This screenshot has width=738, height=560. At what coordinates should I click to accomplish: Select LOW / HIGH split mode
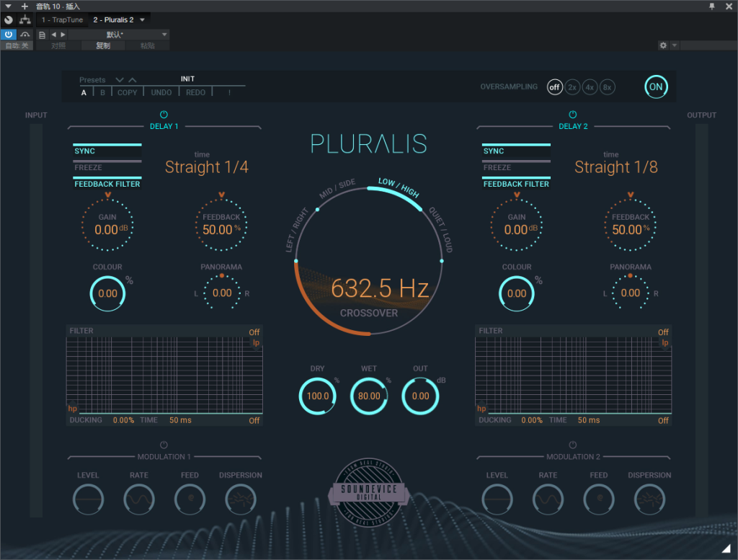(x=399, y=187)
